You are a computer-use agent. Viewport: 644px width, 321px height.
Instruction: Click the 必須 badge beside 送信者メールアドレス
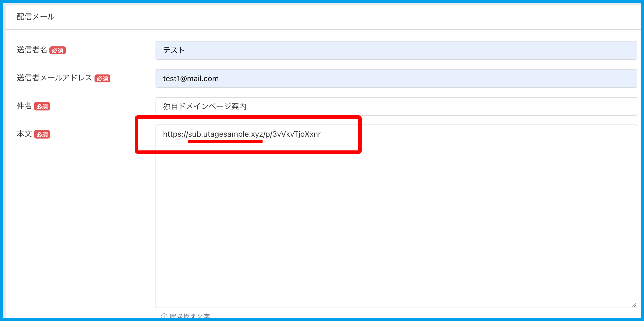102,78
